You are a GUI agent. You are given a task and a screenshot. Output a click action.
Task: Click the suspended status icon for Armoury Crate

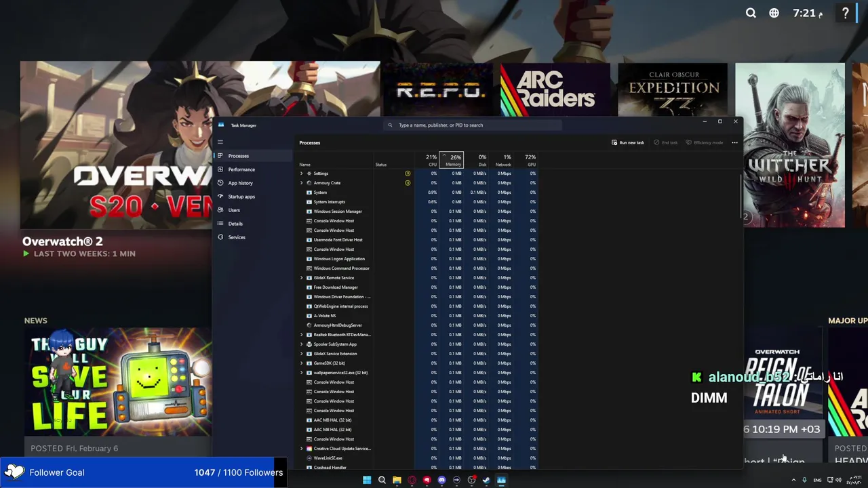tap(408, 183)
